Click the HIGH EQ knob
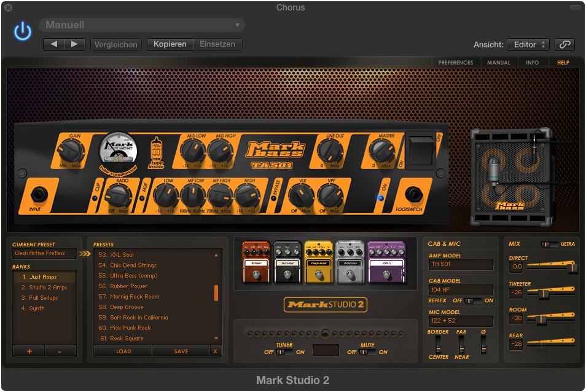This screenshot has width=586, height=392. [x=248, y=196]
